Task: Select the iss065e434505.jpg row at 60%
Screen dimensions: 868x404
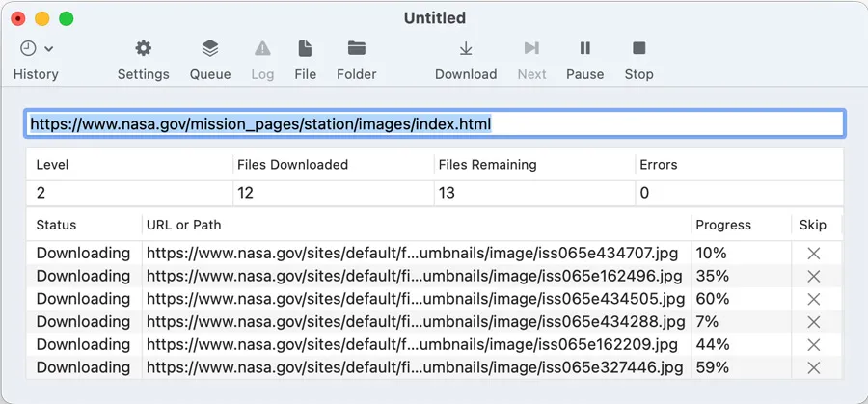Action: [415, 299]
